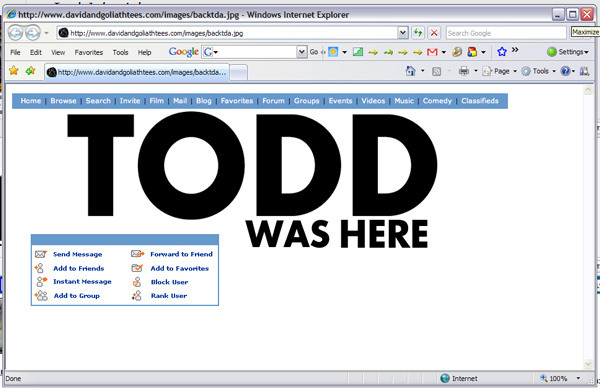This screenshot has width=600, height=390.
Task: Open the Favorites menu
Action: [x=89, y=52]
